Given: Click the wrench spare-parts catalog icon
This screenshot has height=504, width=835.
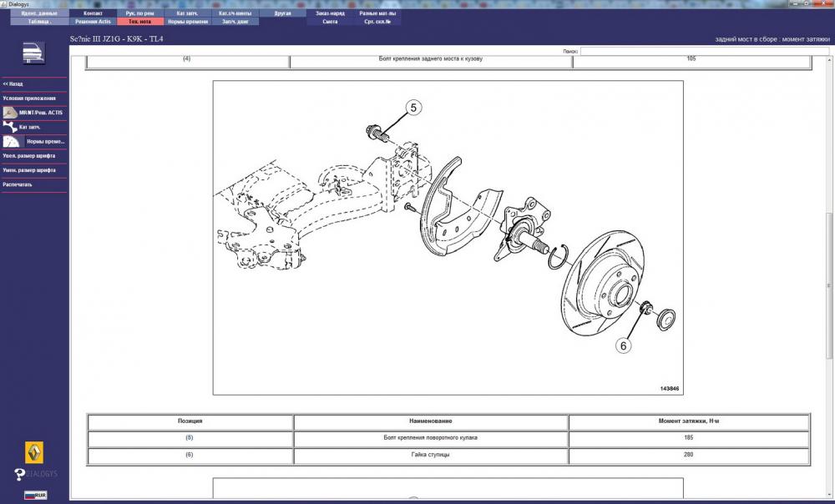Looking at the screenshot, I should (x=10, y=127).
